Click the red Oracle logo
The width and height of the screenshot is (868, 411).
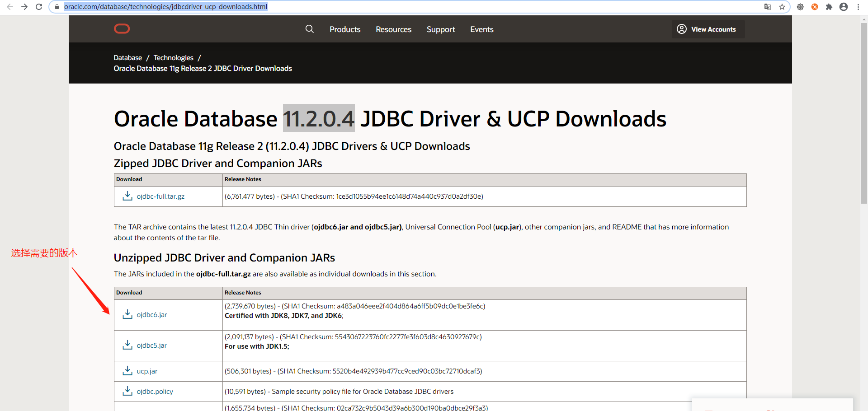(x=122, y=29)
